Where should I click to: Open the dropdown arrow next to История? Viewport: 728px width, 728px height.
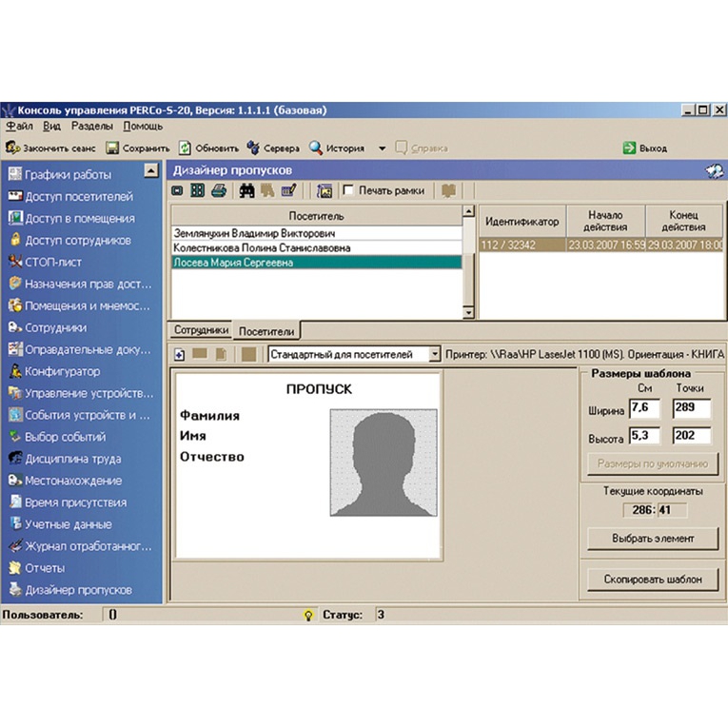point(382,148)
